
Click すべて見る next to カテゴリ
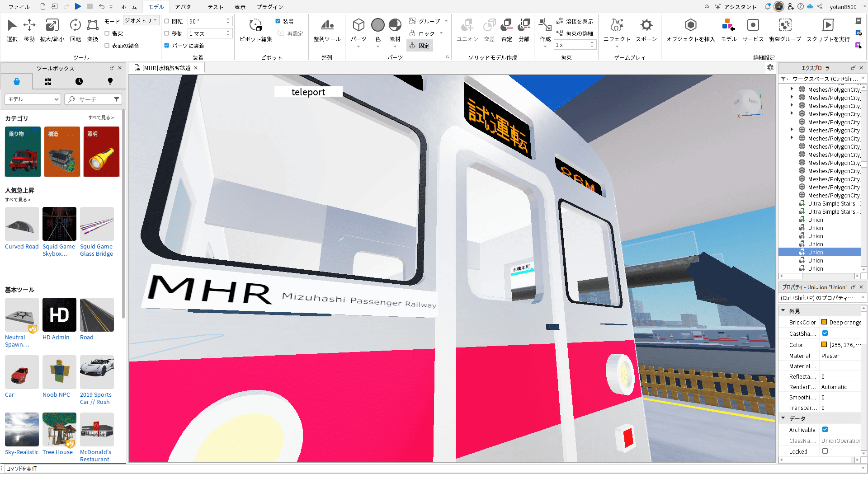click(101, 117)
